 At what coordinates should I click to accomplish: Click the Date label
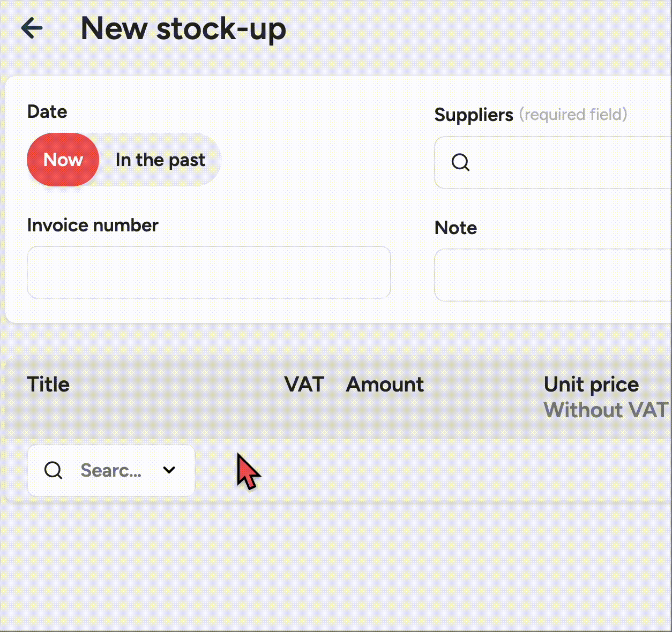pos(47,111)
